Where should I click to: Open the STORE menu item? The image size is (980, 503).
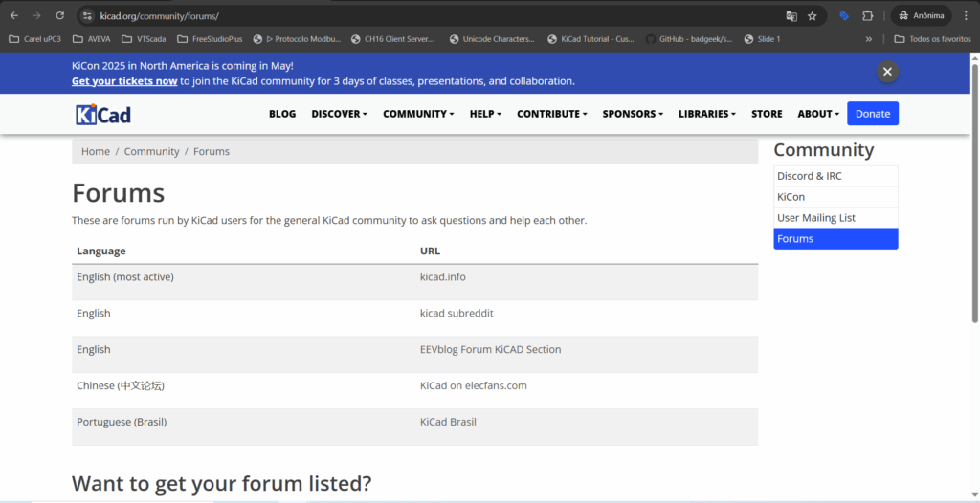coord(767,114)
